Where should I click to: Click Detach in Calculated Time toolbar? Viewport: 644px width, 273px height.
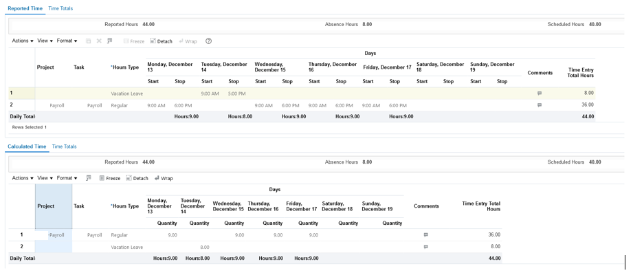tap(137, 178)
